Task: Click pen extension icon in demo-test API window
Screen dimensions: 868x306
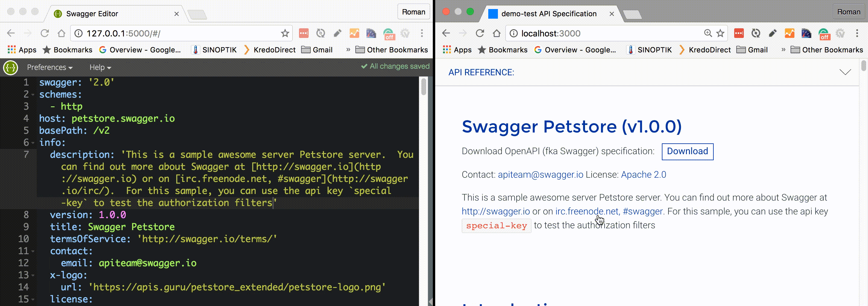Action: 773,33
